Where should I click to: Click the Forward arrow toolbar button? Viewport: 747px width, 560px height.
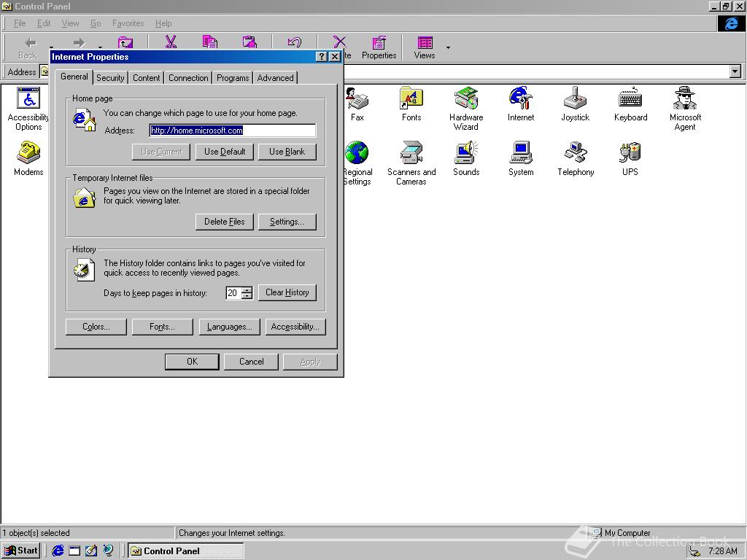click(79, 42)
